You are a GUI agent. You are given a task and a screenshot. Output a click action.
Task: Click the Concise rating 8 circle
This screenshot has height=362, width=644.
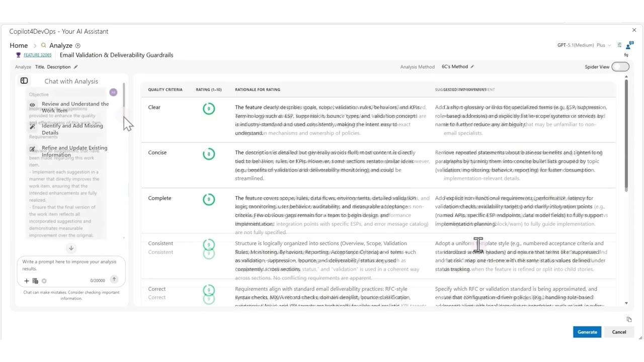(209, 154)
